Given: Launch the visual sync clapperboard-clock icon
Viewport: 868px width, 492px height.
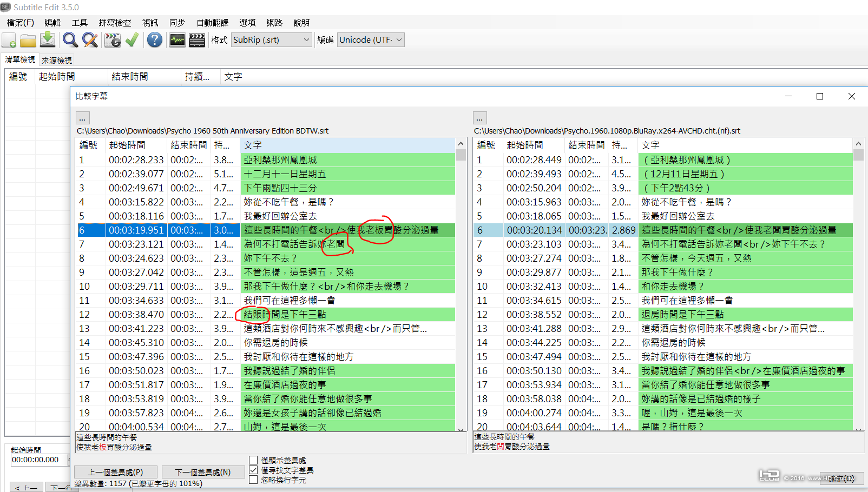Looking at the screenshot, I should point(113,40).
